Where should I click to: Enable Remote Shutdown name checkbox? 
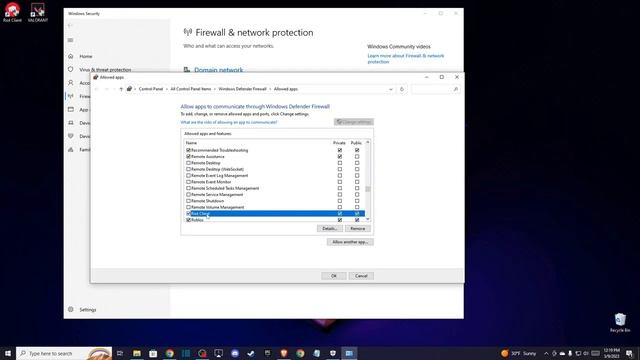tap(189, 201)
